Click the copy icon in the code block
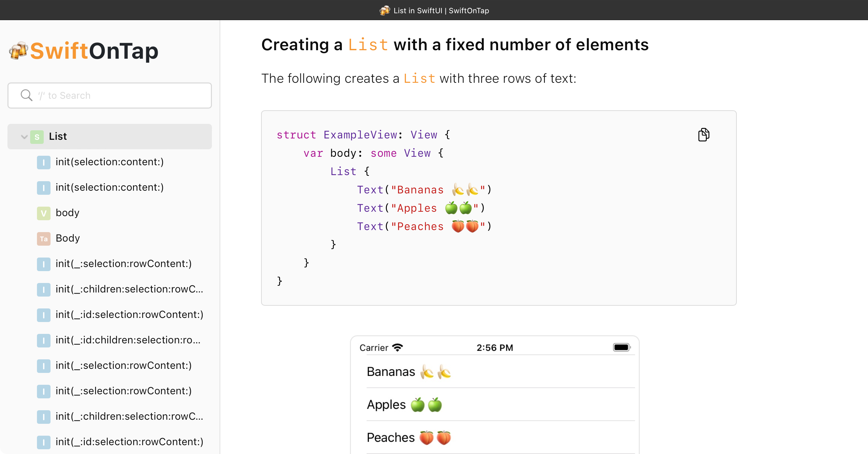The height and width of the screenshot is (454, 868). [x=704, y=135]
